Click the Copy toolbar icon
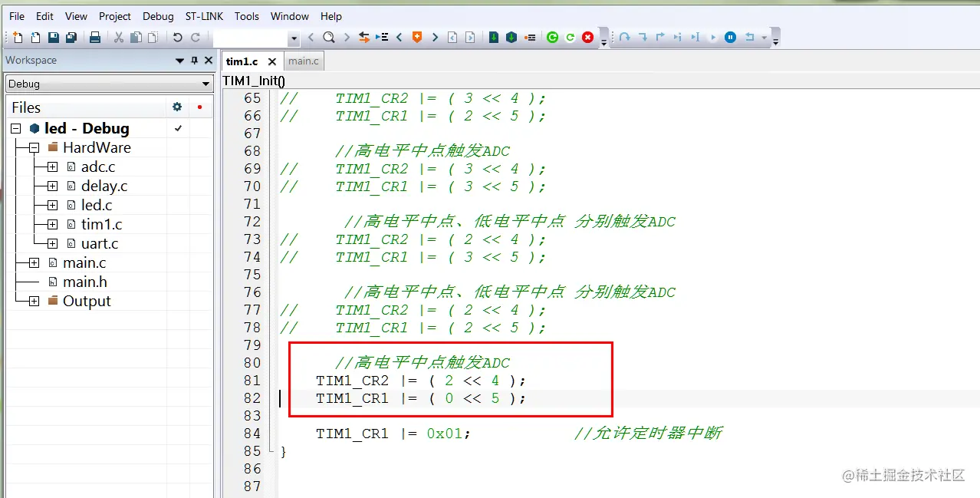 coord(136,37)
